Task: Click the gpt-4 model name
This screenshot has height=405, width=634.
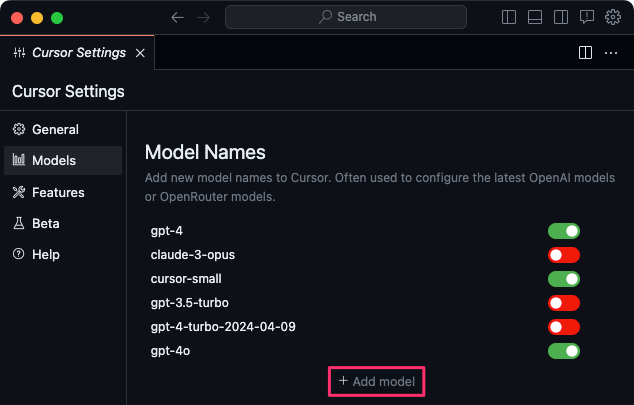Action: pyautogui.click(x=167, y=231)
